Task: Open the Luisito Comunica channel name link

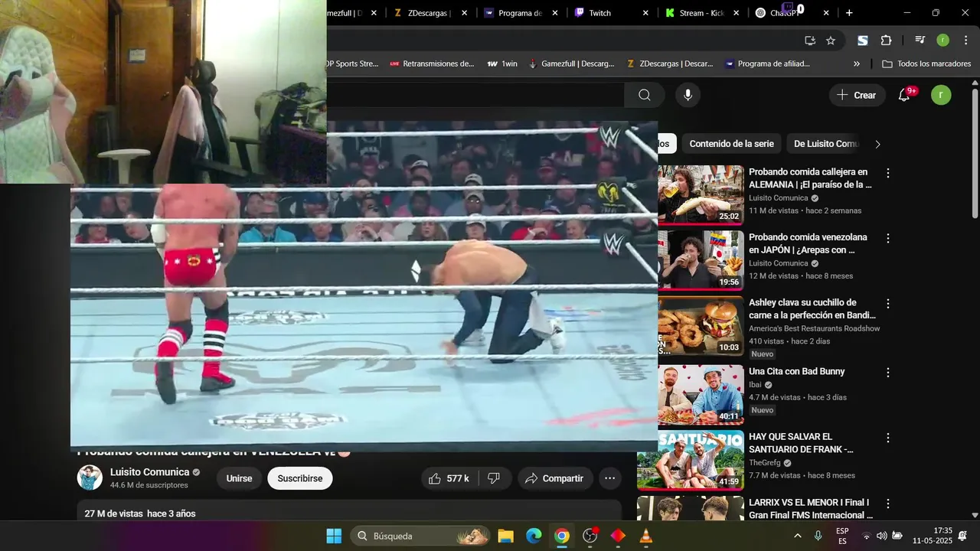Action: 149,472
